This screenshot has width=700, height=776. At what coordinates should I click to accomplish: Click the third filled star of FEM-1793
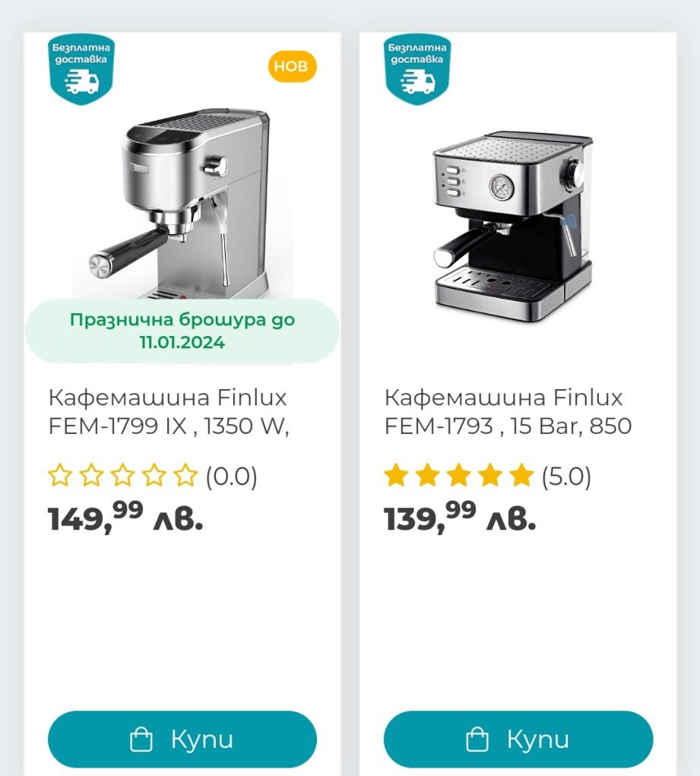[459, 475]
